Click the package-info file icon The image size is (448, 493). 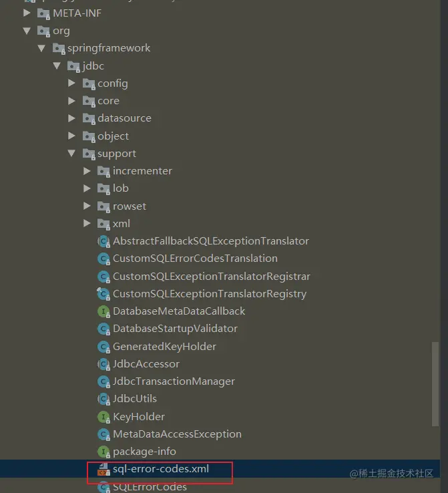point(103,452)
